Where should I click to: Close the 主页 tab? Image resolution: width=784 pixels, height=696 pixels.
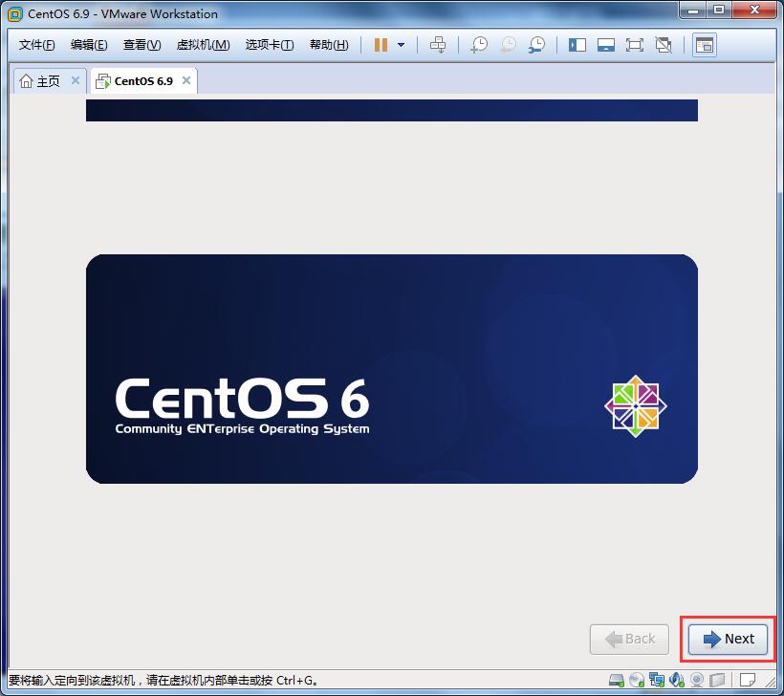click(76, 80)
